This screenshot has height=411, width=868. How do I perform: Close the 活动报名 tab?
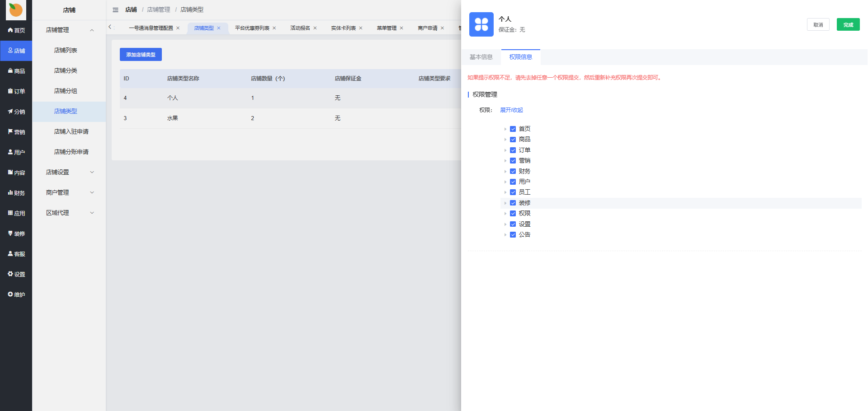[x=315, y=28]
